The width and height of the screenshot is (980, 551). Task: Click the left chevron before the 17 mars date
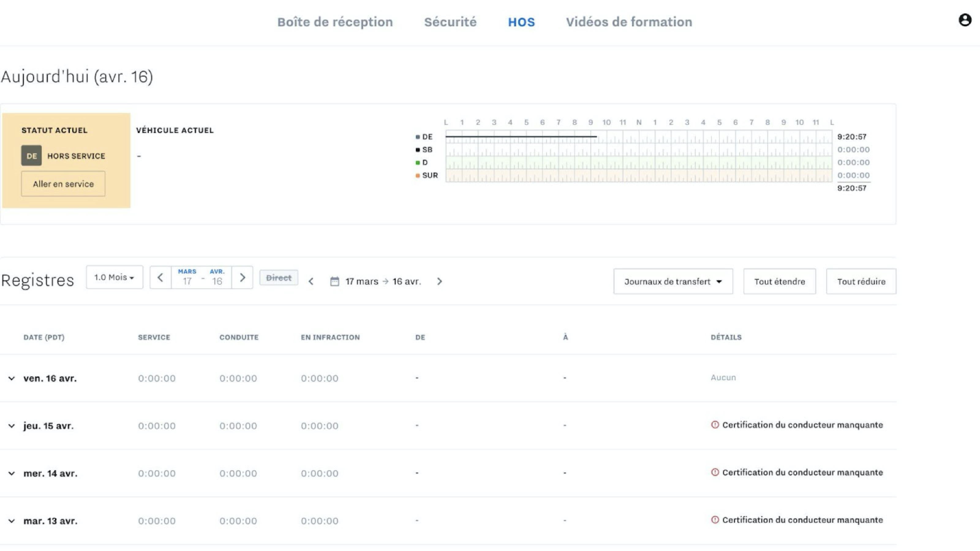tap(311, 281)
